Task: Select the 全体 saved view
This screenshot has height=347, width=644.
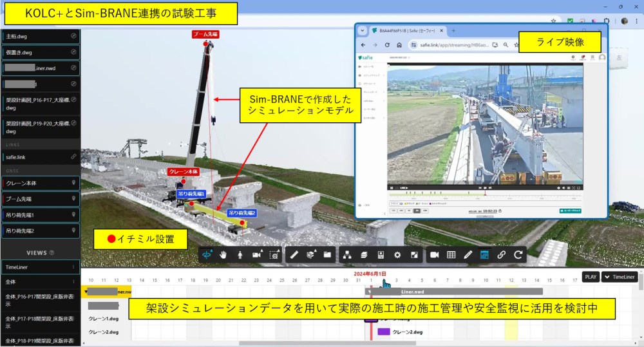Action: tap(40, 282)
